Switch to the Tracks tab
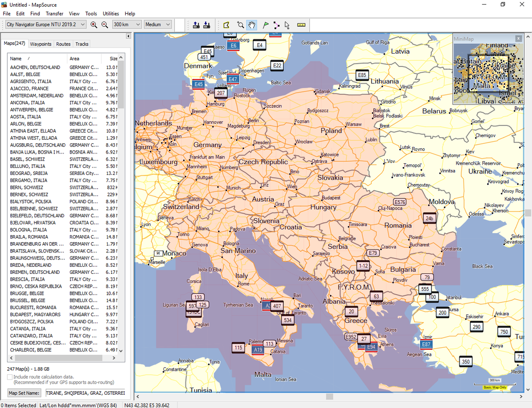The width and height of the screenshot is (532, 408). (82, 44)
